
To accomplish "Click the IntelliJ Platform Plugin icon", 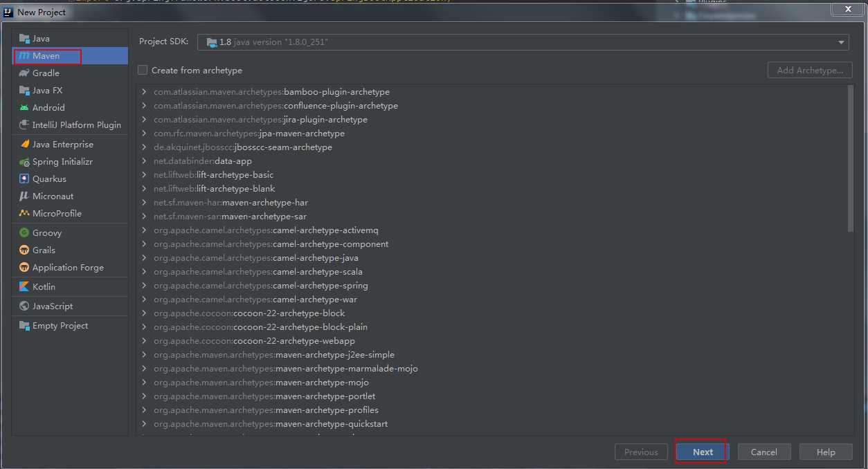I will 24,125.
